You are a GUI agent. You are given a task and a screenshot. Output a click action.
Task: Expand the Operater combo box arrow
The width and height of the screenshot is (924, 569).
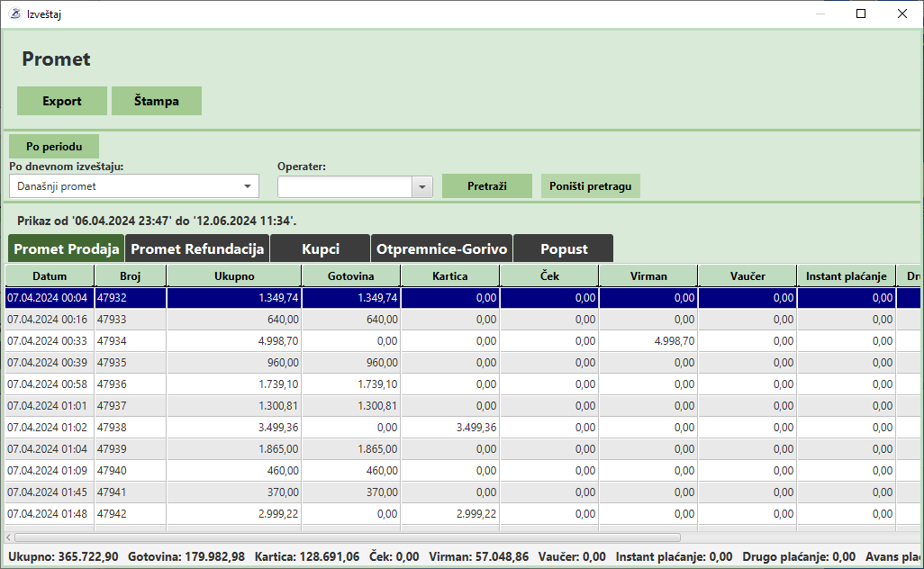click(x=422, y=186)
